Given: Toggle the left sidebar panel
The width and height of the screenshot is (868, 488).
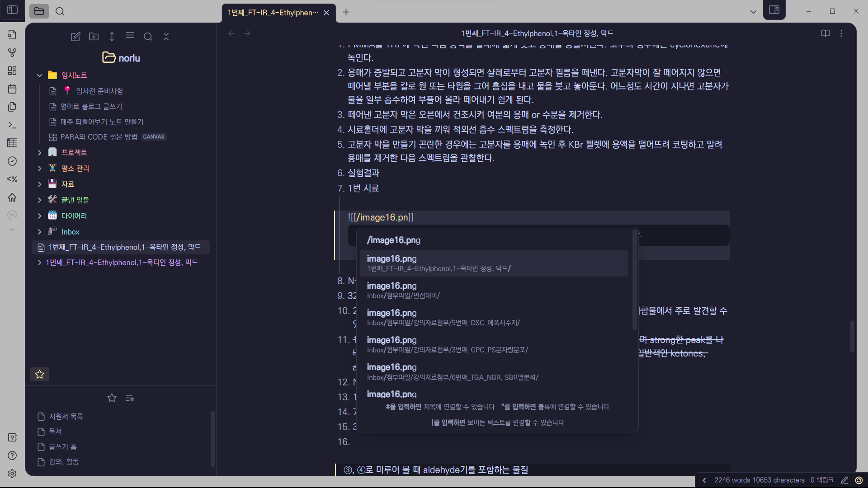Looking at the screenshot, I should tap(12, 9).
